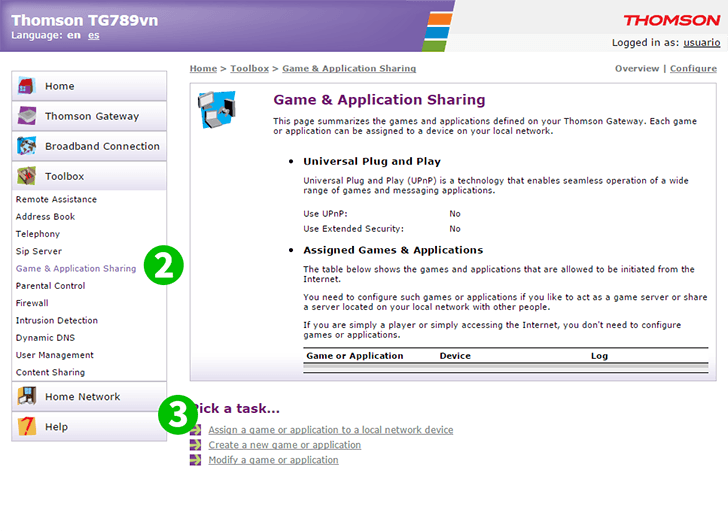Click the Game or Application column header

tap(355, 356)
